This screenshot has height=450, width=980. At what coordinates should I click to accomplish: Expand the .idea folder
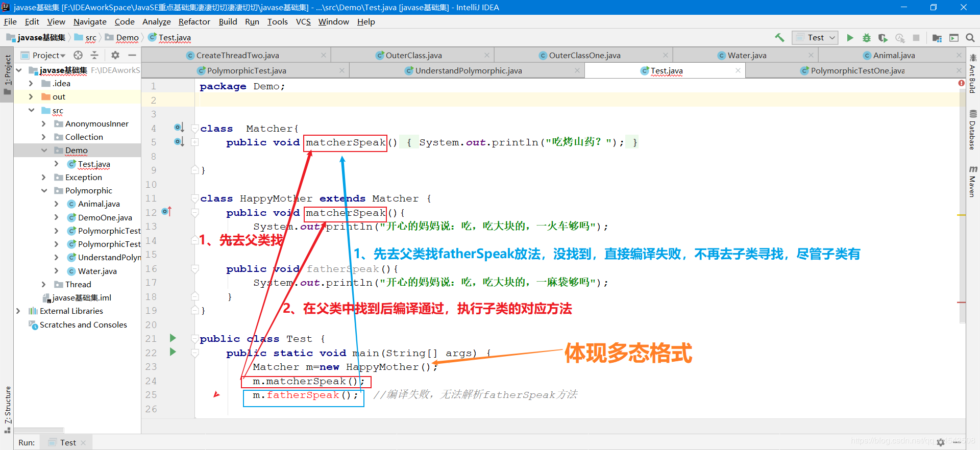tap(31, 83)
